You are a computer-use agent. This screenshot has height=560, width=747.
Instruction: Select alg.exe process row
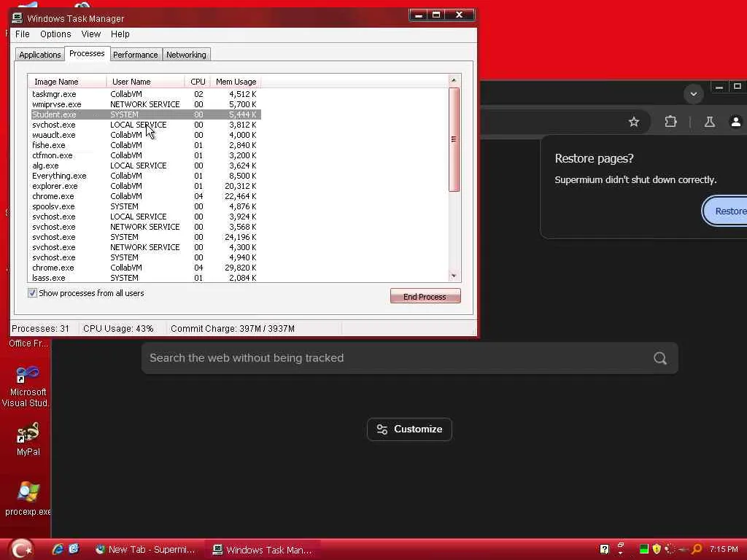[x=144, y=166]
